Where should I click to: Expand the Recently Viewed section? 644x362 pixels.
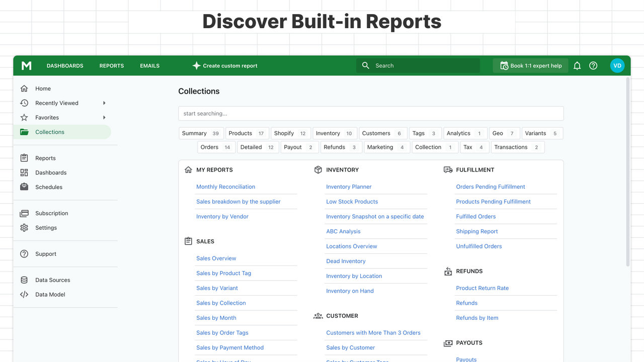[56, 103]
